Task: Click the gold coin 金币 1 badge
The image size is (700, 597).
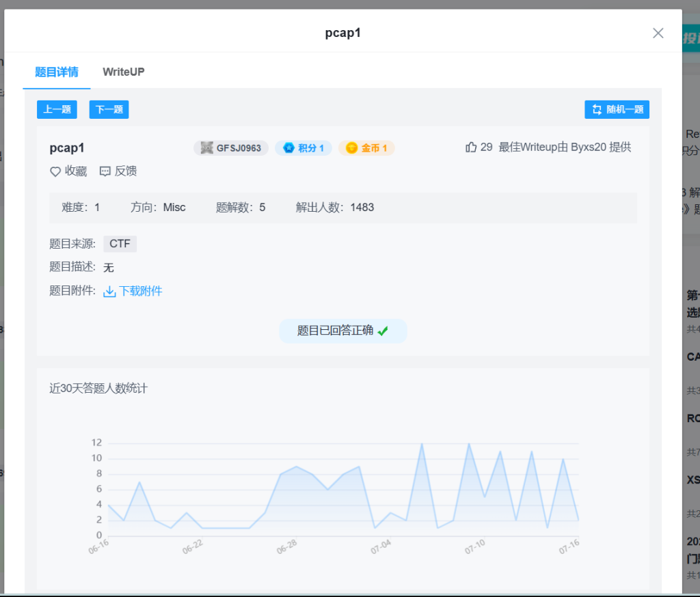Action: pyautogui.click(x=366, y=148)
